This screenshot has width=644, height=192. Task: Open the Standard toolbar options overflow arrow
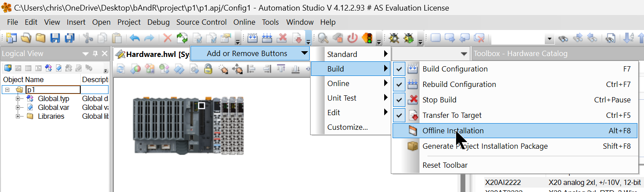tap(238, 38)
